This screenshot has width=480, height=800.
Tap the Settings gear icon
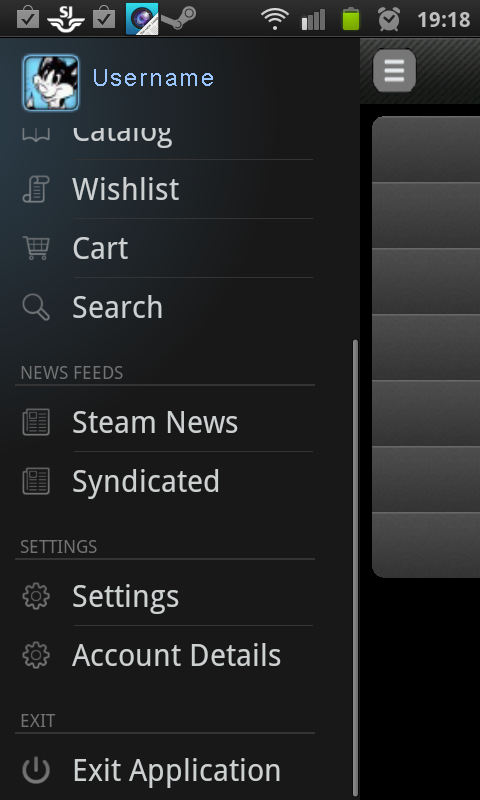click(x=36, y=596)
